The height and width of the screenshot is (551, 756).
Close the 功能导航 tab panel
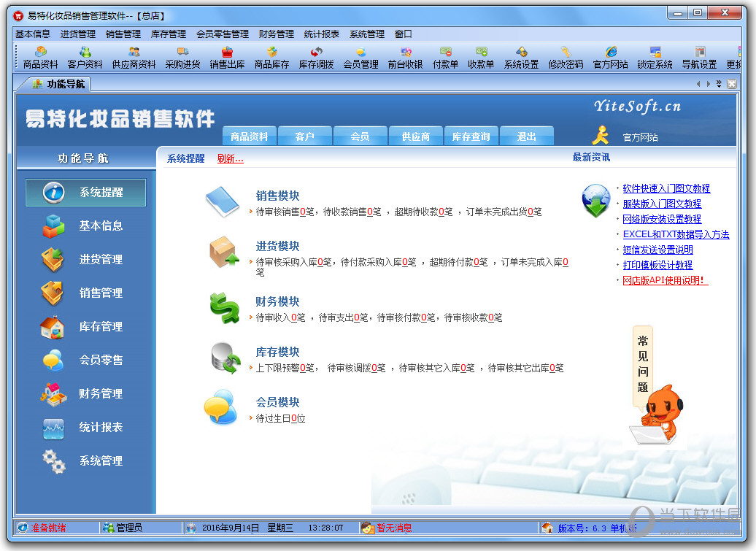click(x=732, y=84)
